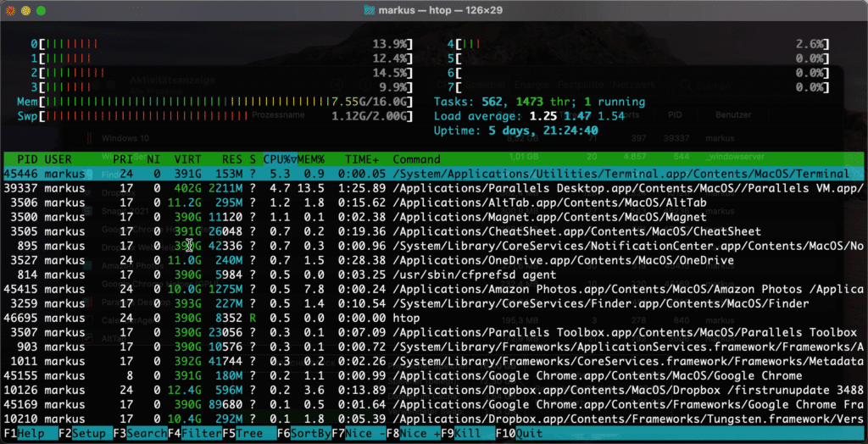
Task: Click the Tasks: 562 summary line
Action: [x=539, y=102]
